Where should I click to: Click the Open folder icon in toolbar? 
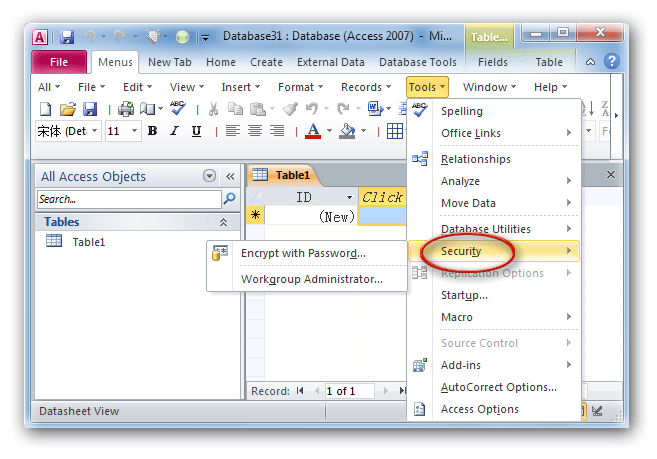click(67, 109)
